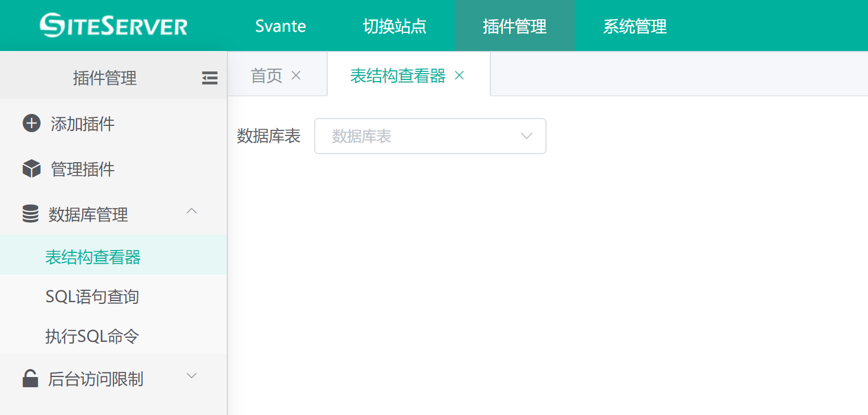Image resolution: width=868 pixels, height=415 pixels.
Task: Open the SQL语句查询 sidebar item
Action: coord(92,297)
